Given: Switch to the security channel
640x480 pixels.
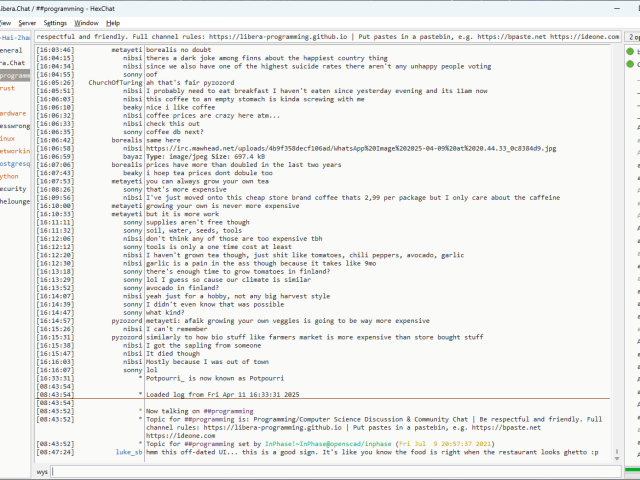Looking at the screenshot, I should point(13,188).
